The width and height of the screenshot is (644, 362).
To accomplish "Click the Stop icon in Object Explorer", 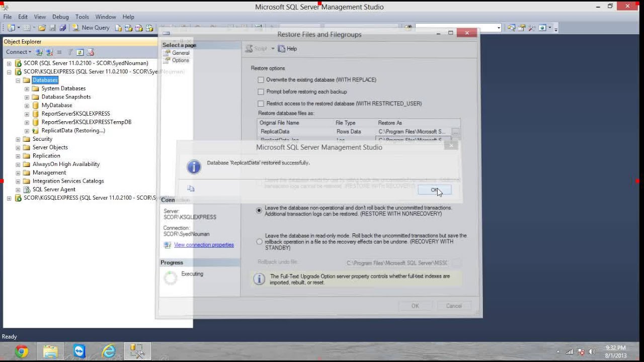I will coord(59,52).
